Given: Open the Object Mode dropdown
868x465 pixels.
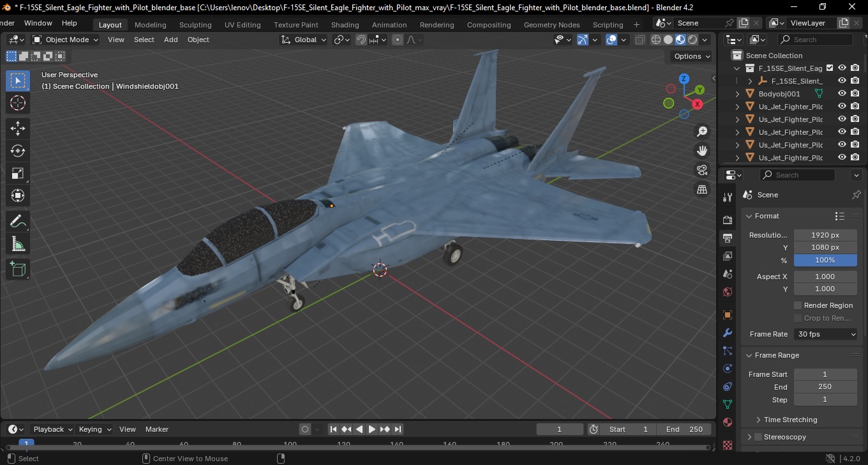Looking at the screenshot, I should pyautogui.click(x=66, y=40).
